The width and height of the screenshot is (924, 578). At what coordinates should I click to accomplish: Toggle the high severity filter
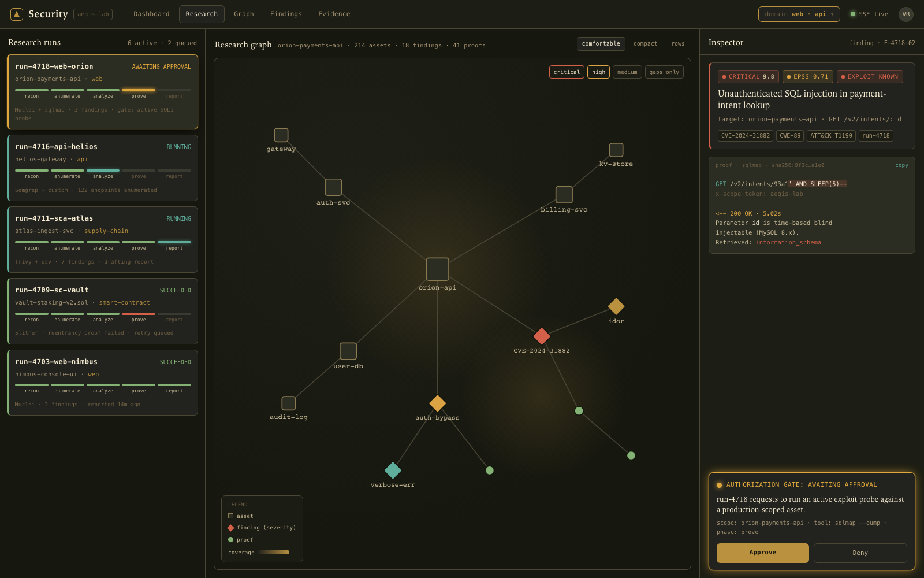pos(598,72)
